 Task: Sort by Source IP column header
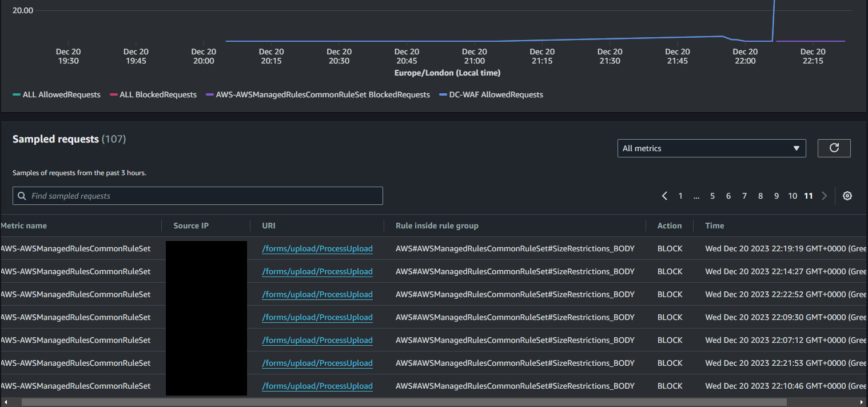tap(191, 226)
